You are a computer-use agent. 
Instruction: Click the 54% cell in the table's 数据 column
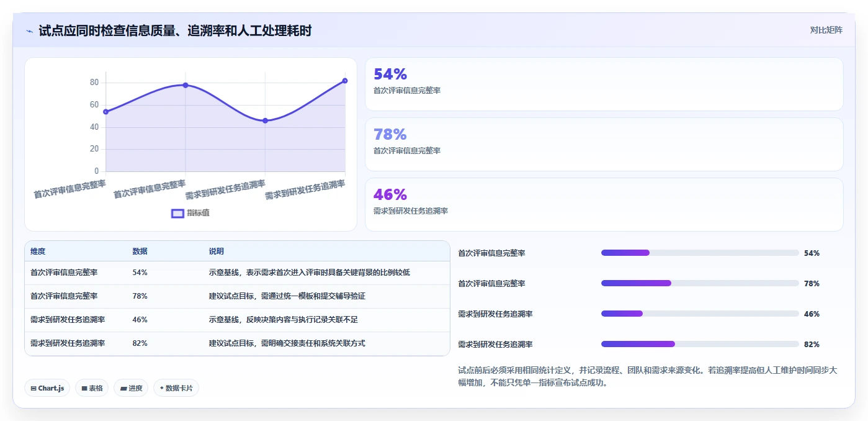tap(140, 273)
